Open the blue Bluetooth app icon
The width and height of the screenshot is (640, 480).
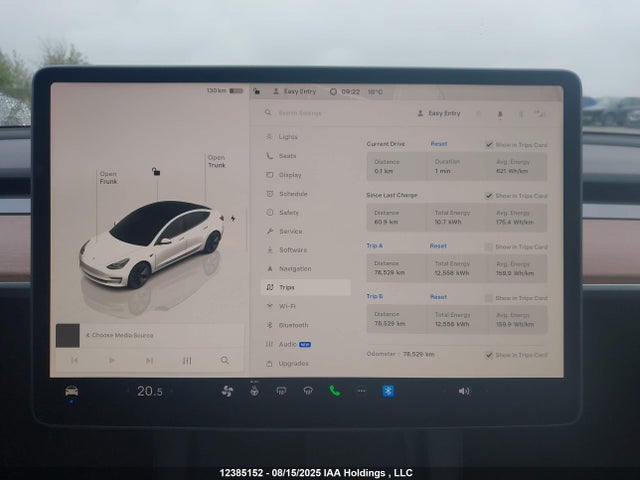click(x=388, y=391)
